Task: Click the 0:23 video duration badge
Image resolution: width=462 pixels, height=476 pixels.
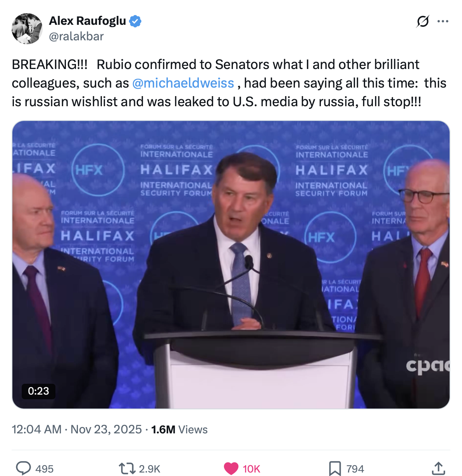Action: click(38, 391)
